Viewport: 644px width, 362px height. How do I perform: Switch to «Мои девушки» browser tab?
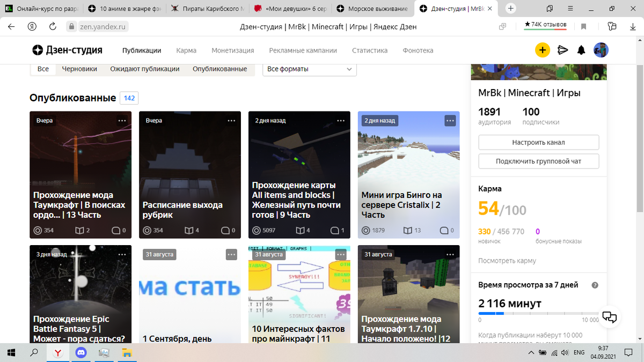tap(290, 9)
